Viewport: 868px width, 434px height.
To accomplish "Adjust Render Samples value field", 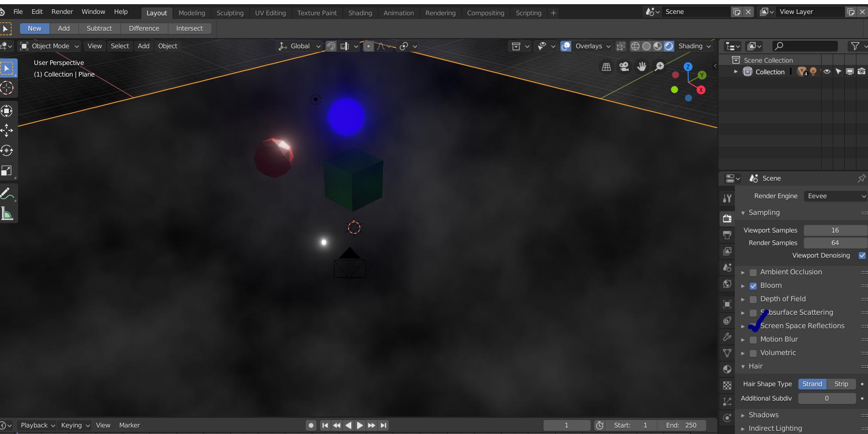I will click(835, 243).
